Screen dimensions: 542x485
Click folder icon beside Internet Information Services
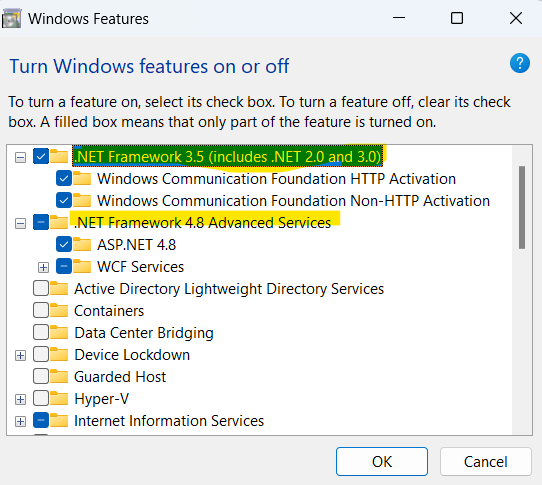[59, 421]
